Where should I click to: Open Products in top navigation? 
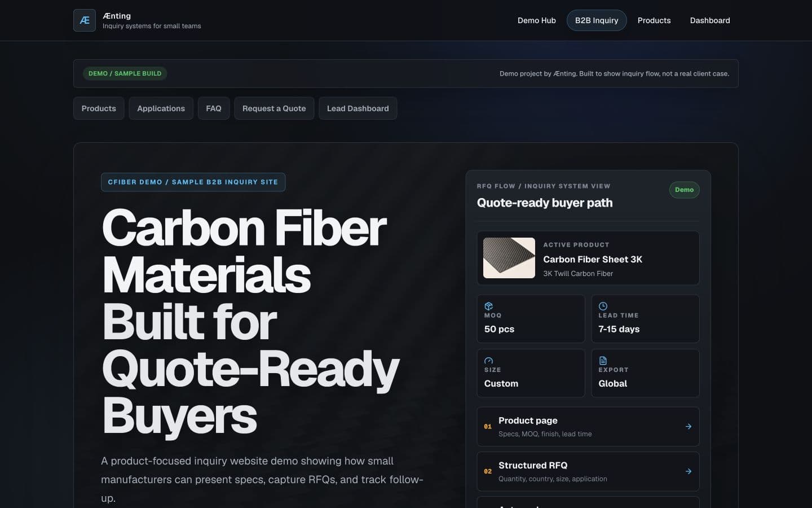click(x=654, y=20)
